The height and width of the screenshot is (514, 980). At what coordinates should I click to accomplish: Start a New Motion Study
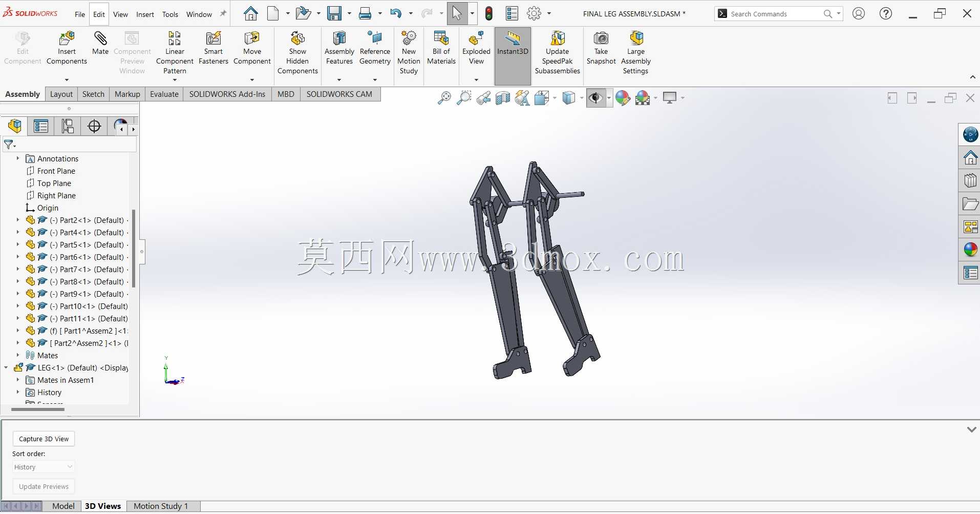[x=409, y=53]
